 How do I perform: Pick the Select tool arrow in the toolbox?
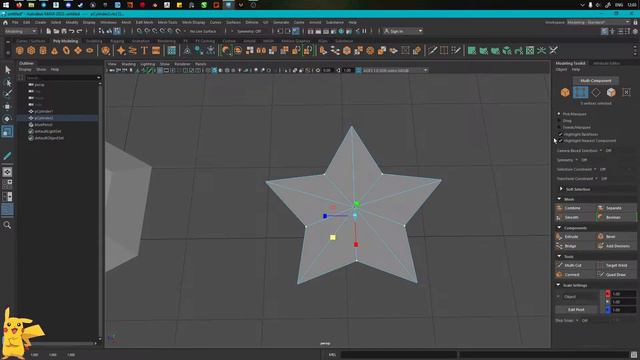click(7, 70)
